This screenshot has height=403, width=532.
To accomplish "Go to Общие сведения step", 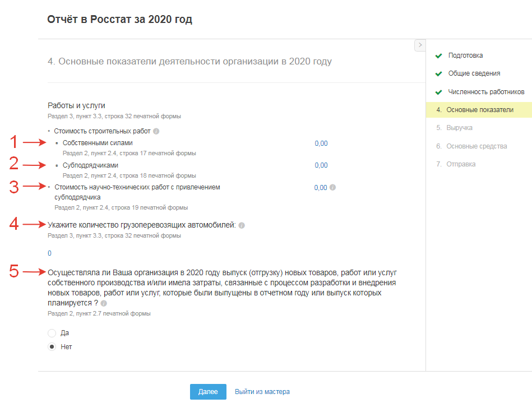I will pos(474,73).
